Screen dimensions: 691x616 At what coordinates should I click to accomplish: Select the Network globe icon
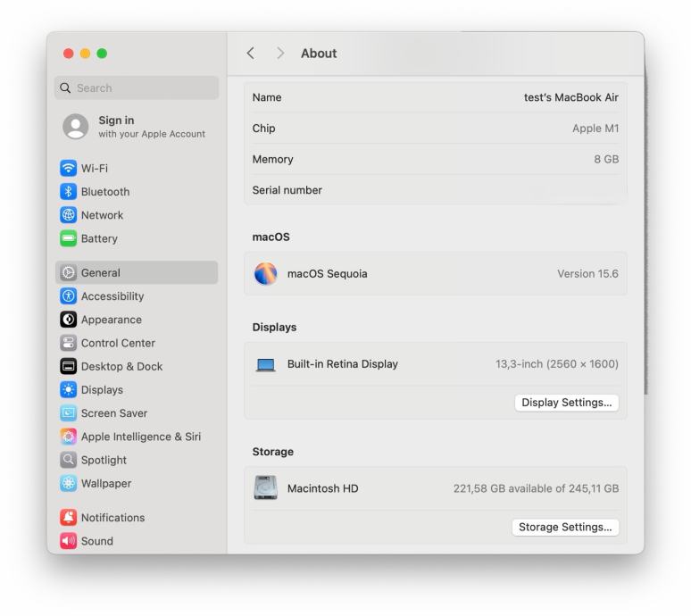pos(69,214)
